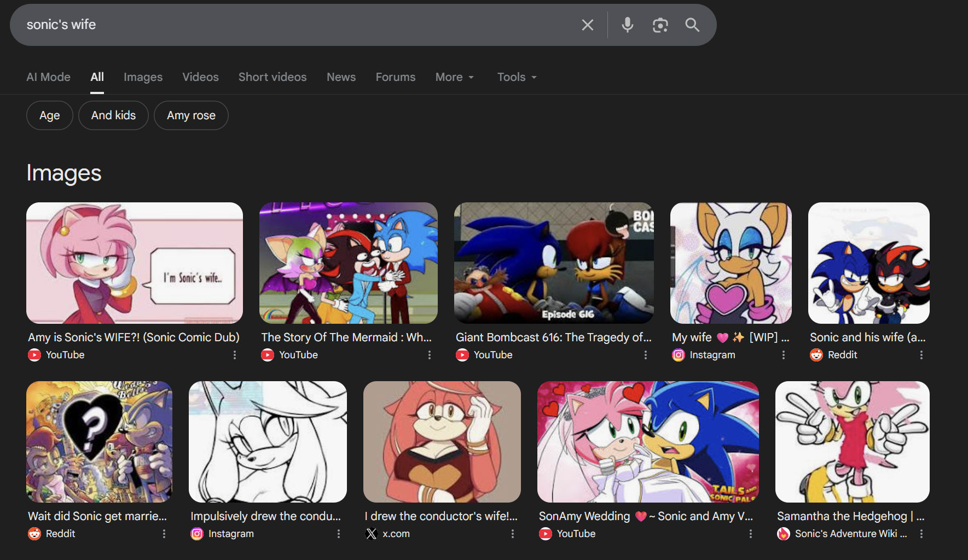Image resolution: width=968 pixels, height=560 pixels.
Task: Open "The Story Of The Mermaid" title link
Action: click(x=346, y=337)
